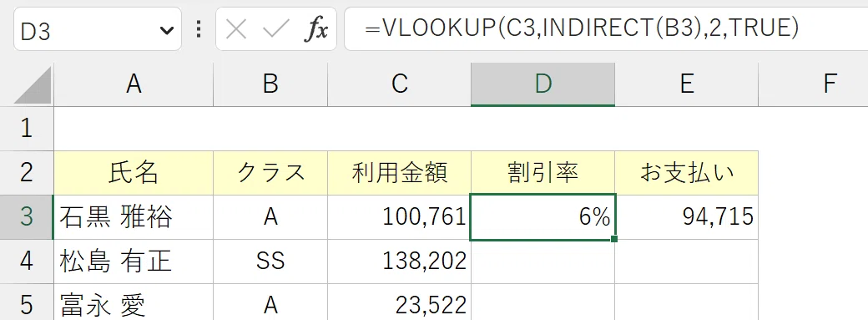Select row 4 header
The width and height of the screenshot is (868, 320).
coord(27,262)
